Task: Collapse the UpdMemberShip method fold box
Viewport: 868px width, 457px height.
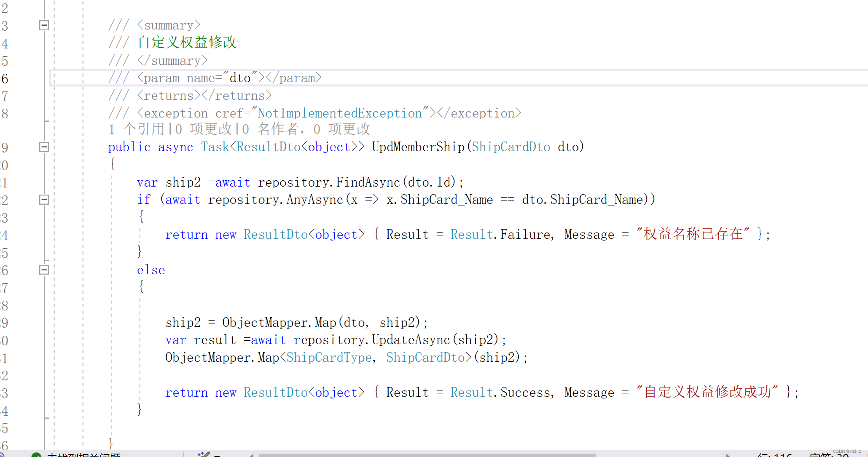Action: (x=43, y=147)
